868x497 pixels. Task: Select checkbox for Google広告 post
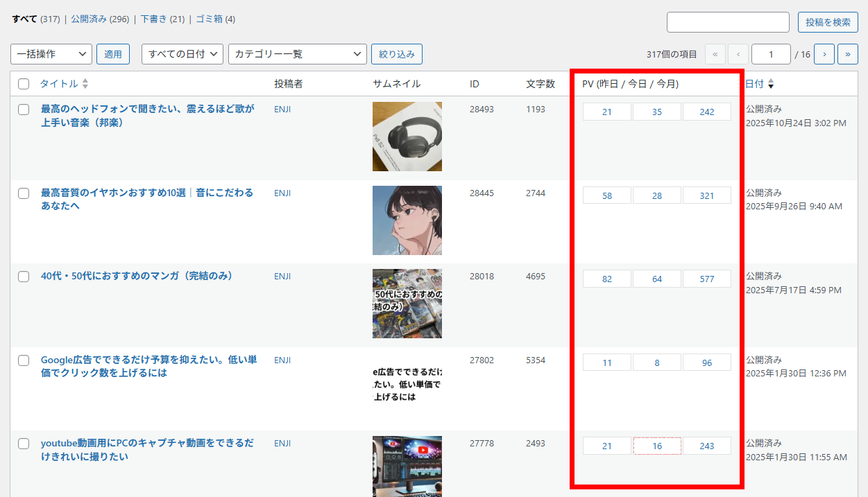pyautogui.click(x=24, y=360)
